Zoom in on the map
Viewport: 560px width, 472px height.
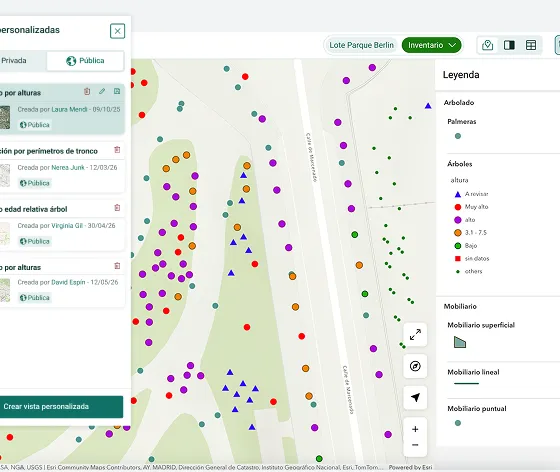415,429
